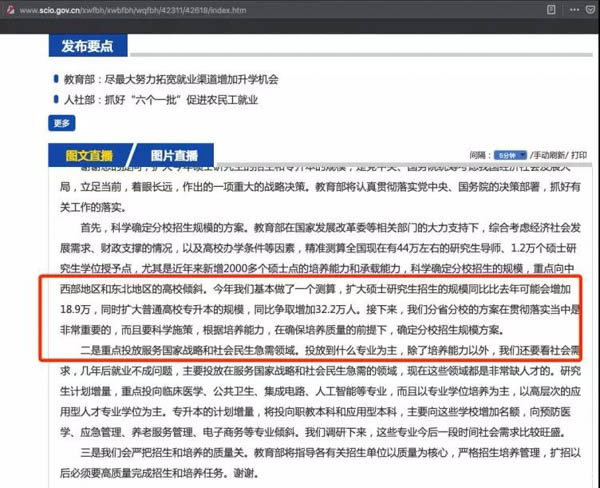600x488 pixels.
Task: Click the line starting 展需求、财政支撑的情况
Action: click(318, 248)
